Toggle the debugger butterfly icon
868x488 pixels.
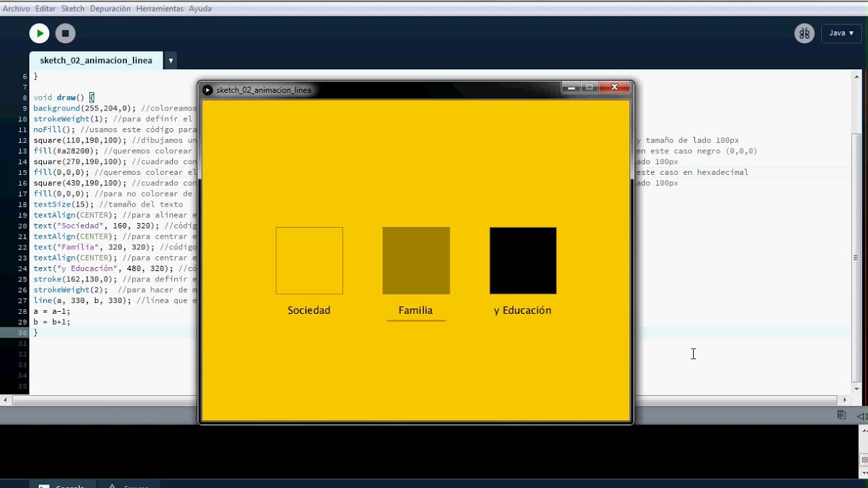click(804, 33)
